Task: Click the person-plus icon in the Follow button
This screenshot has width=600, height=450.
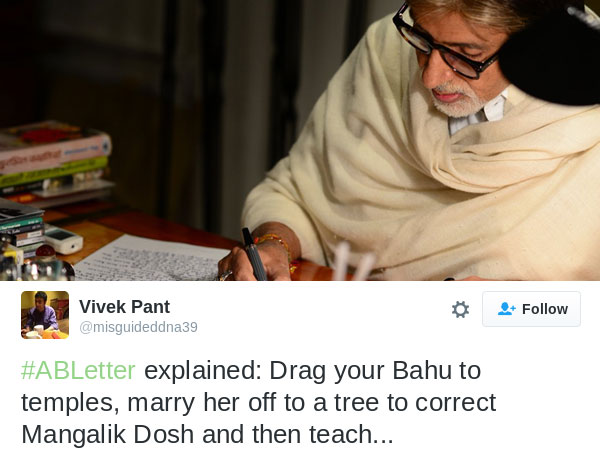Action: tap(507, 309)
